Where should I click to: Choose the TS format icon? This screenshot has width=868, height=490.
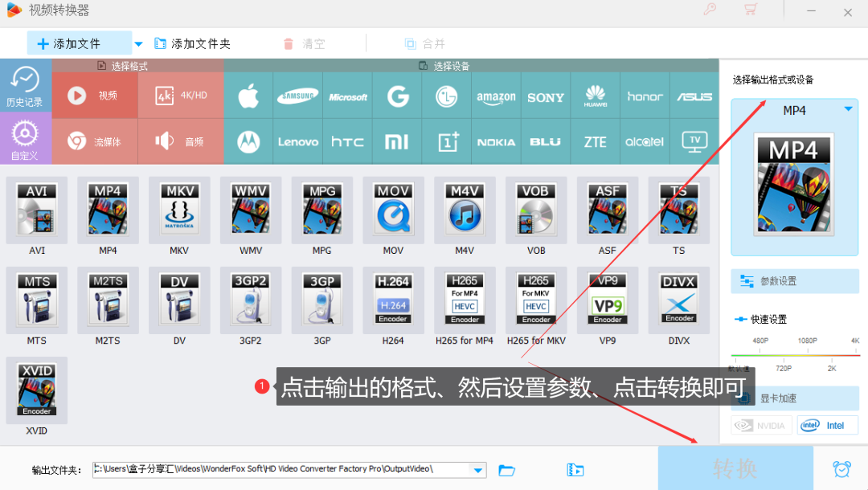coord(679,210)
